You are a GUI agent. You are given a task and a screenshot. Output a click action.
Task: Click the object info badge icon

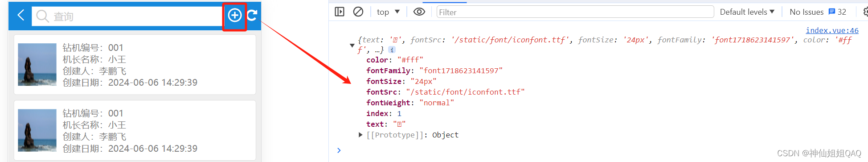tap(392, 50)
